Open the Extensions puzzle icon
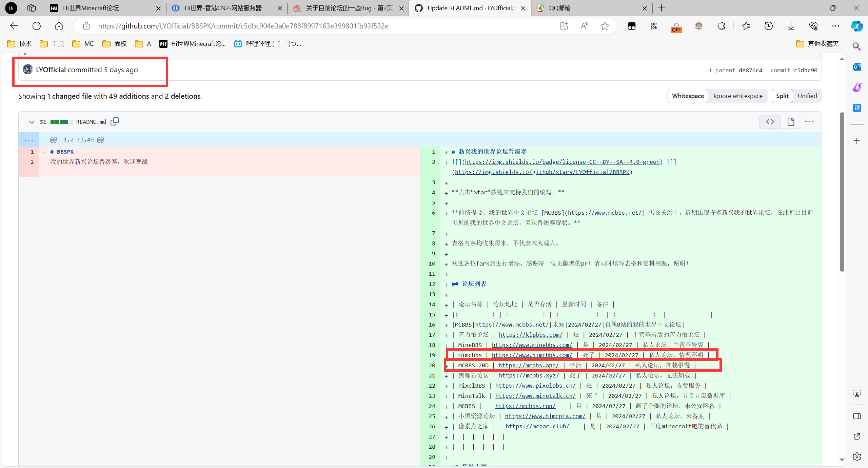 (721, 26)
